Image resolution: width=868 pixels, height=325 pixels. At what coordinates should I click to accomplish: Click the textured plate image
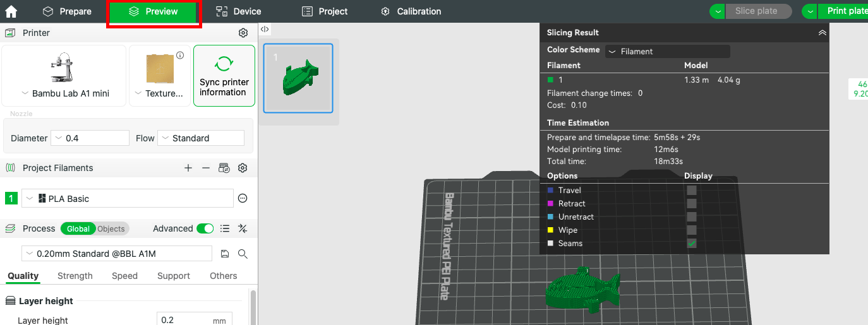(x=160, y=69)
